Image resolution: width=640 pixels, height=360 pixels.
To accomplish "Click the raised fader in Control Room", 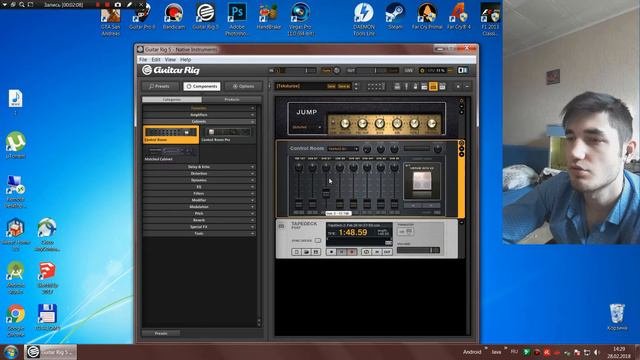I will pyautogui.click(x=326, y=193).
